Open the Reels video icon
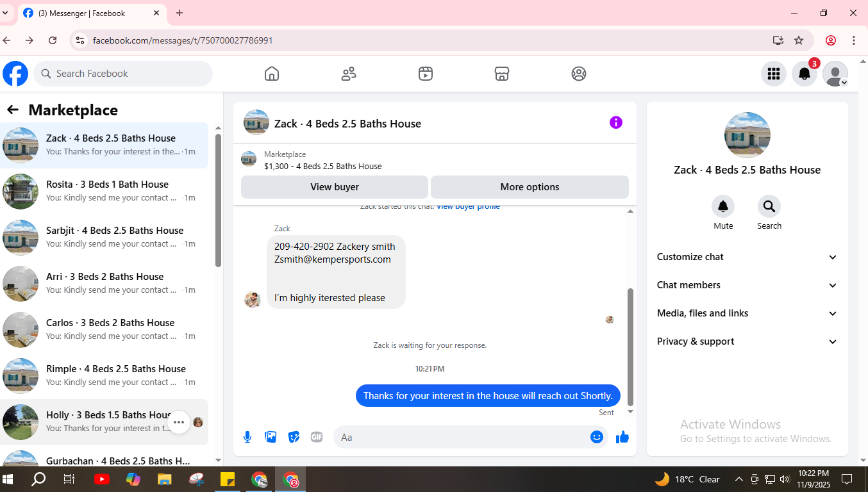 click(426, 74)
